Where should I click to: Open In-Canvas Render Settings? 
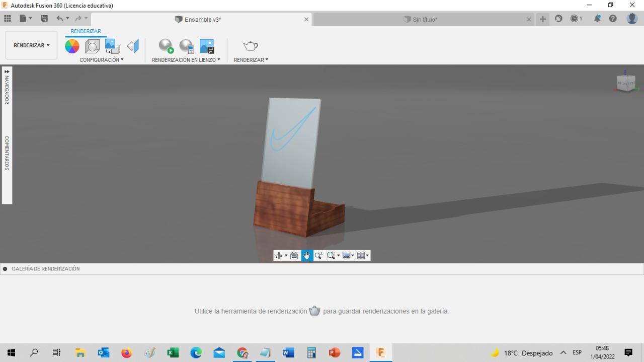coord(187,46)
